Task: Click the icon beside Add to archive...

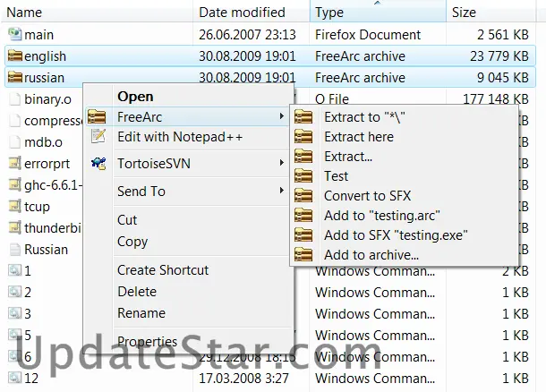Action: [303, 254]
